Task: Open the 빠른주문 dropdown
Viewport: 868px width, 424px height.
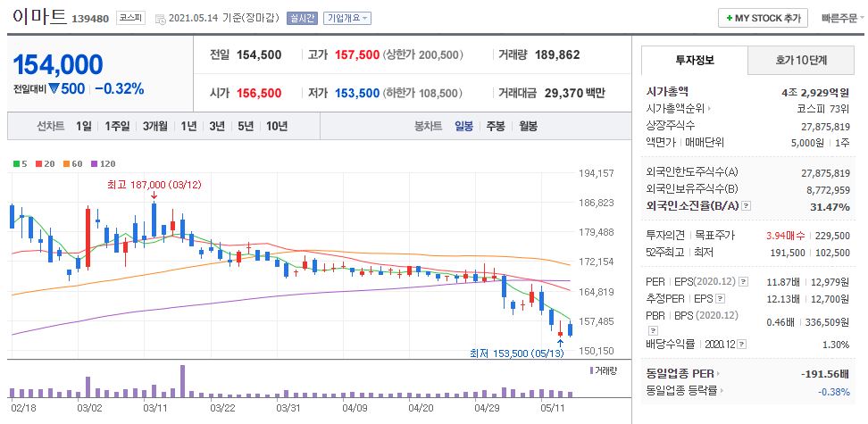Action: [x=840, y=18]
